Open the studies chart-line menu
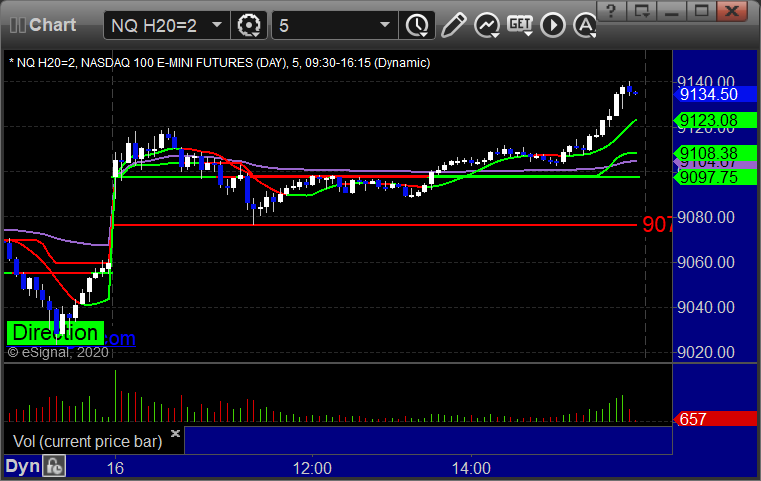 487,25
